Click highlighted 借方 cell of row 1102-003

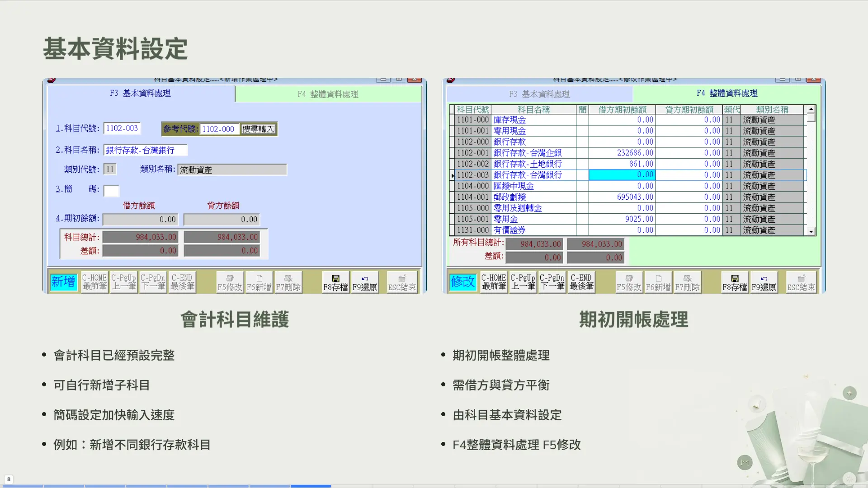pos(622,175)
